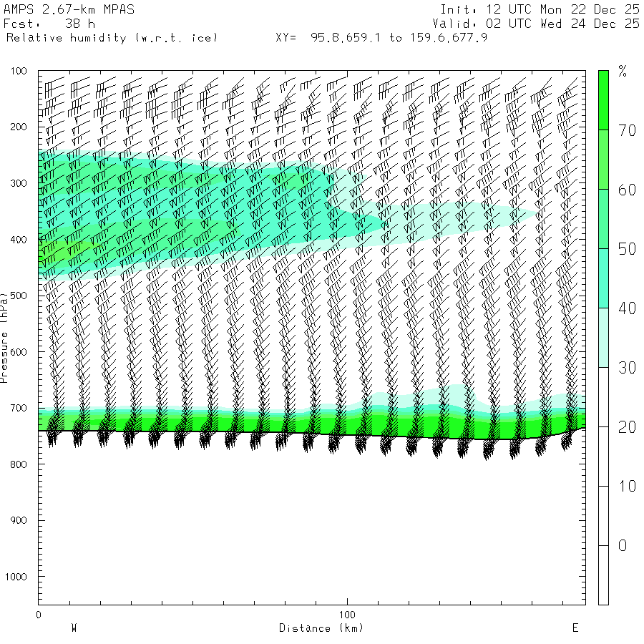Click the 400 label on the pressure axis
The width and height of the screenshot is (644, 644).
click(x=19, y=240)
